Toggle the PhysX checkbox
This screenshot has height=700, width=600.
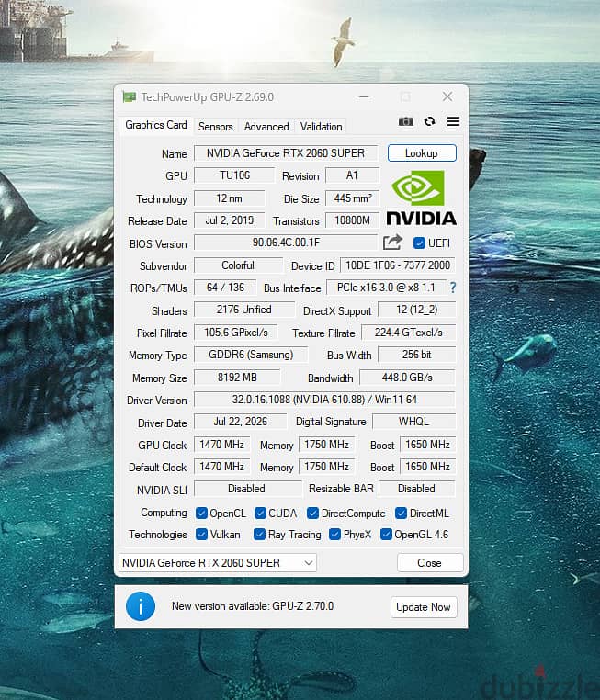pos(334,534)
